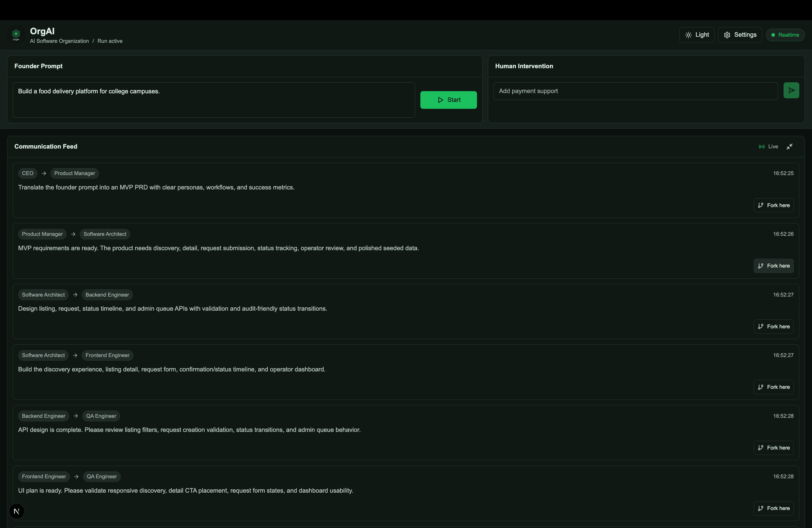
Task: Click the message 'Translate the founder prompt into an MVP PRD'
Action: pos(156,187)
